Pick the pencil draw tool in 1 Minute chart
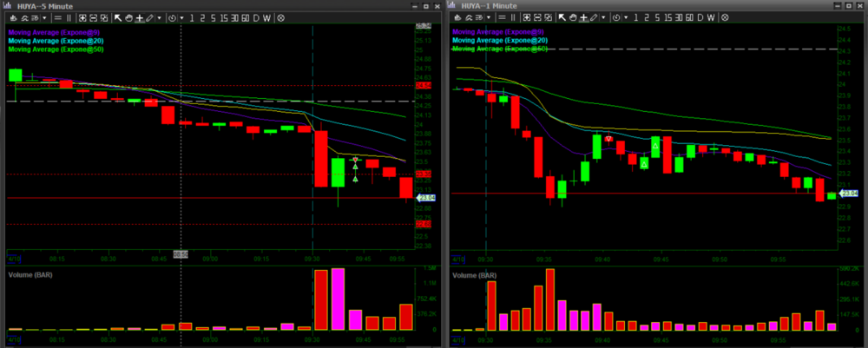The height and width of the screenshot is (348, 868). tap(594, 18)
